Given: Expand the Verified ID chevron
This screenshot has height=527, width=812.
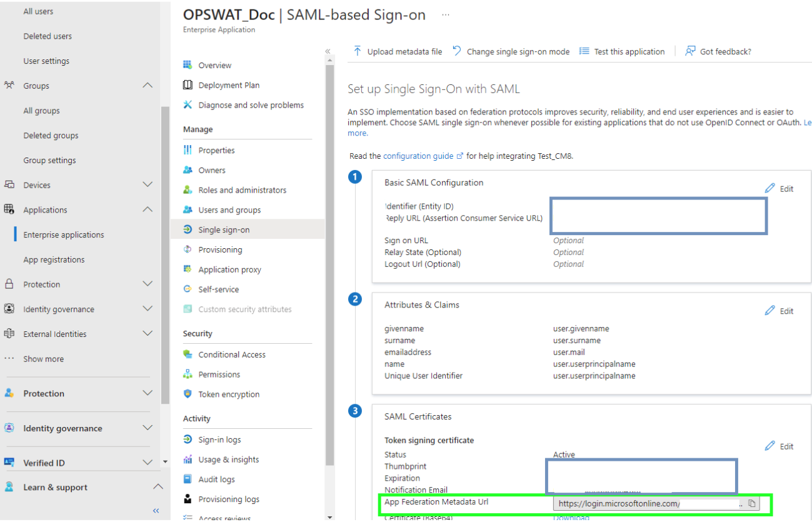Looking at the screenshot, I should (x=148, y=463).
